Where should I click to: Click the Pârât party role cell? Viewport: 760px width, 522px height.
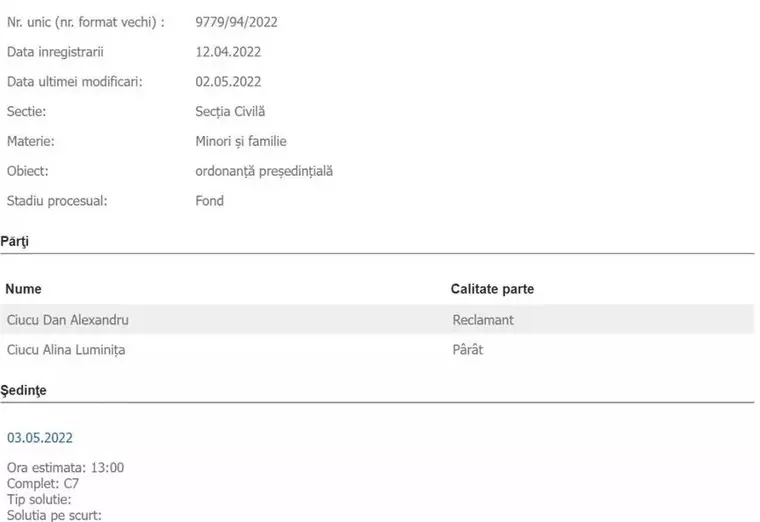click(x=468, y=350)
